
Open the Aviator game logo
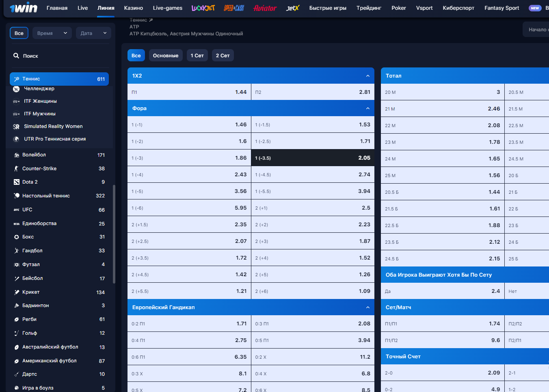[x=265, y=8]
